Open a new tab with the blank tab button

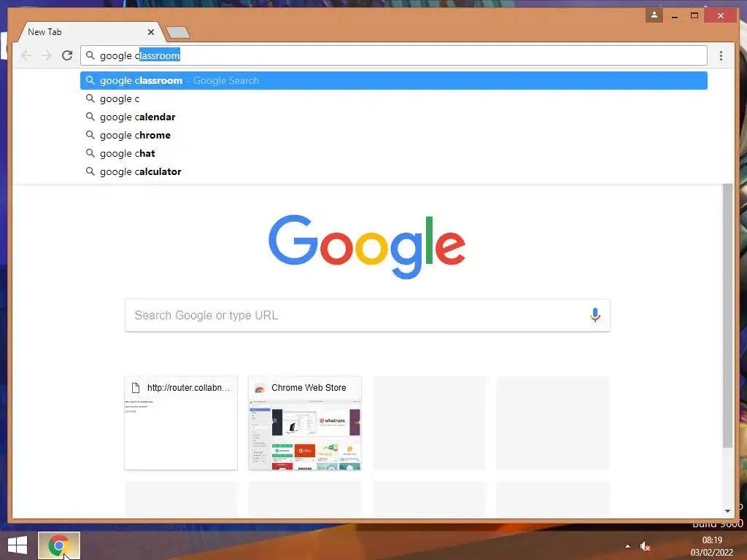pyautogui.click(x=178, y=32)
